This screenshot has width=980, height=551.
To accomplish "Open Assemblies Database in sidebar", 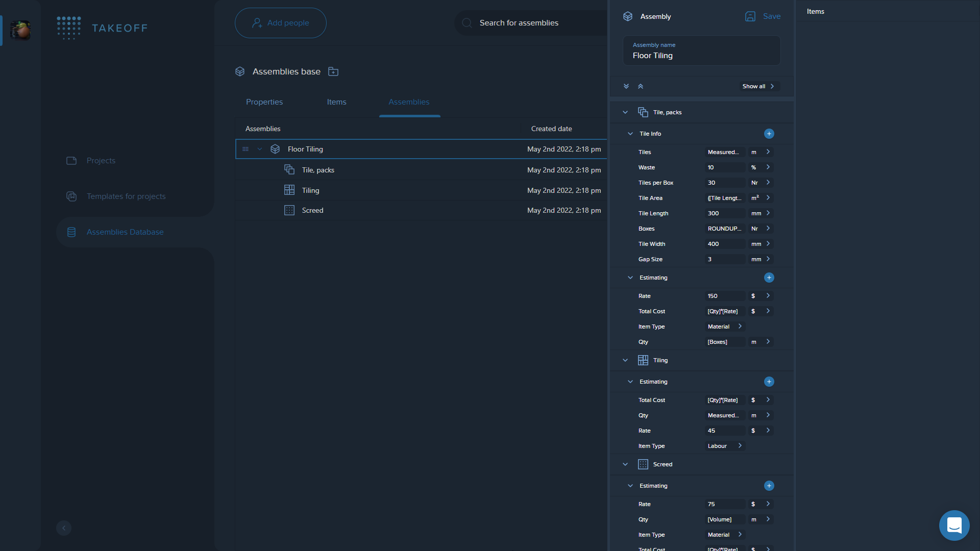I will point(125,232).
